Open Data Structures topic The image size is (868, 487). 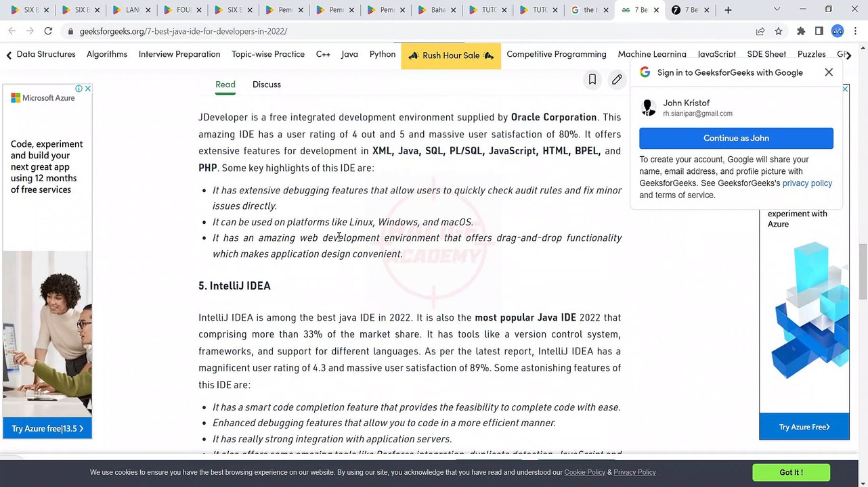coord(46,54)
